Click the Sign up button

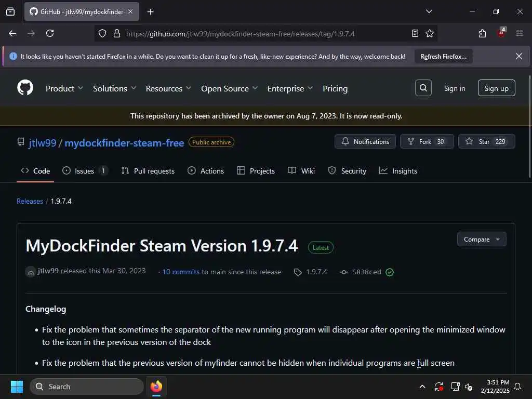pos(496,88)
